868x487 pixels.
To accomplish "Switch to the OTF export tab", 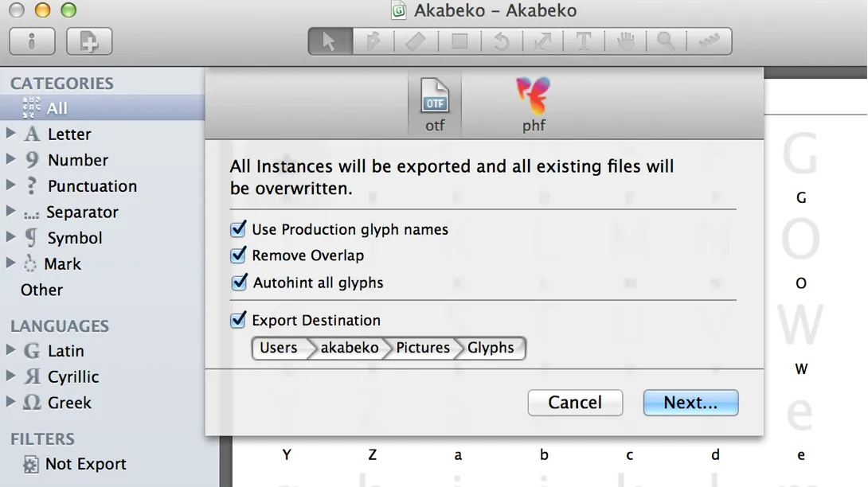I will pyautogui.click(x=435, y=105).
